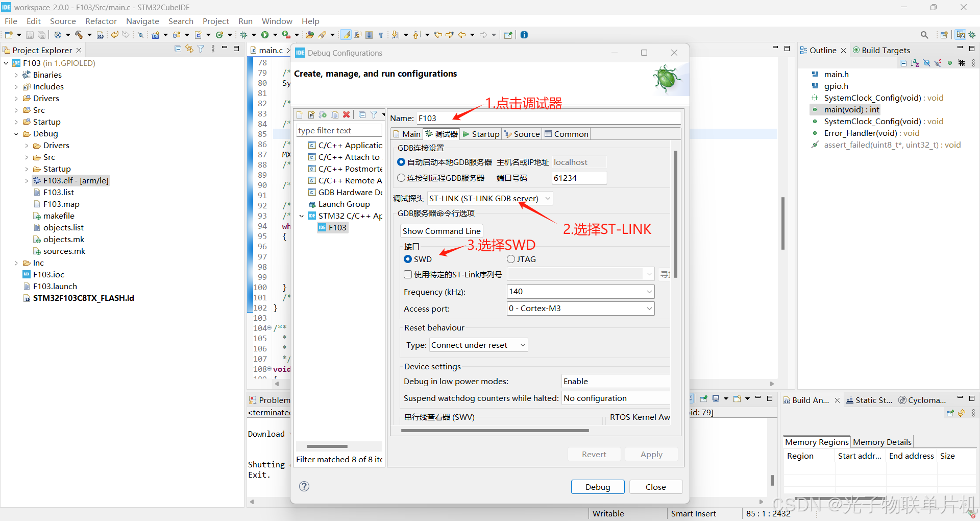
Task: Click New launch configuration icon in dialog
Action: click(300, 115)
